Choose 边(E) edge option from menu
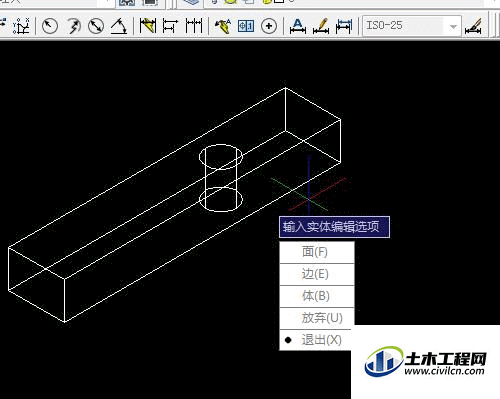The image size is (500, 399). 316,274
